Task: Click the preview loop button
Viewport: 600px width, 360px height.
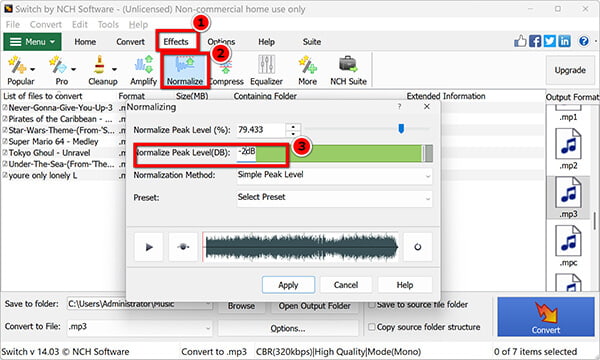Action: pos(417,247)
